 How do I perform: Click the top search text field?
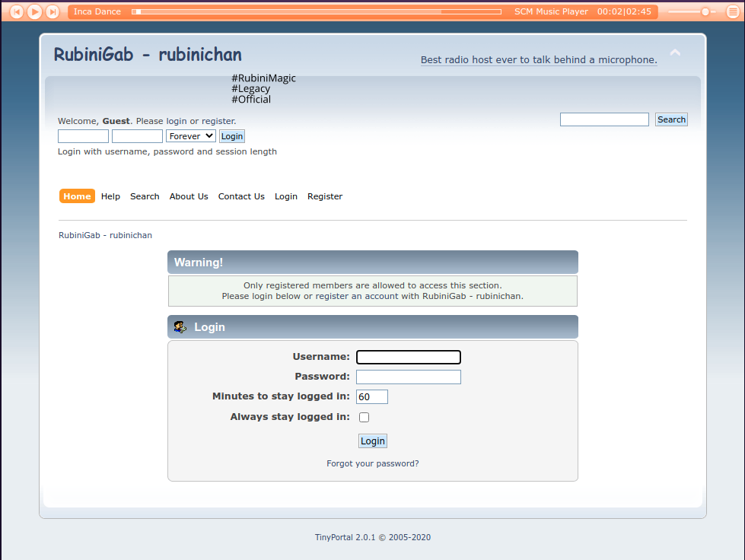click(x=604, y=119)
